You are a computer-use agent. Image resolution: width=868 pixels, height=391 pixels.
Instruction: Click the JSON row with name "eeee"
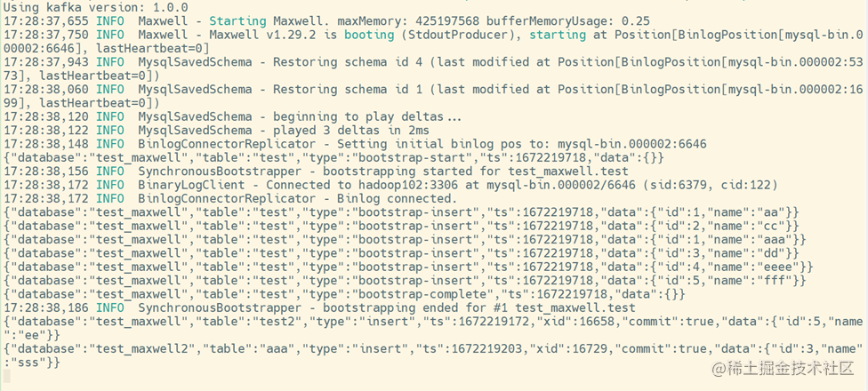[x=408, y=267]
